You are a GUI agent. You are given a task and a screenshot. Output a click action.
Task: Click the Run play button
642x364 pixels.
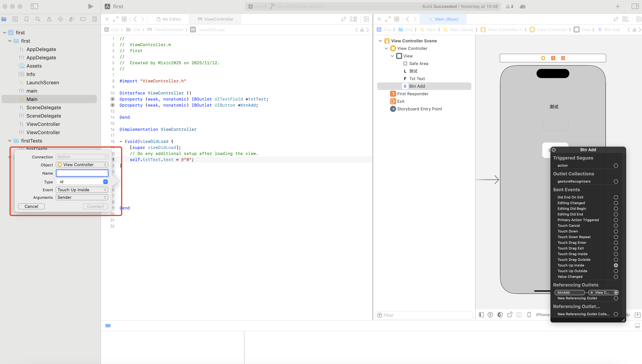[91, 6]
